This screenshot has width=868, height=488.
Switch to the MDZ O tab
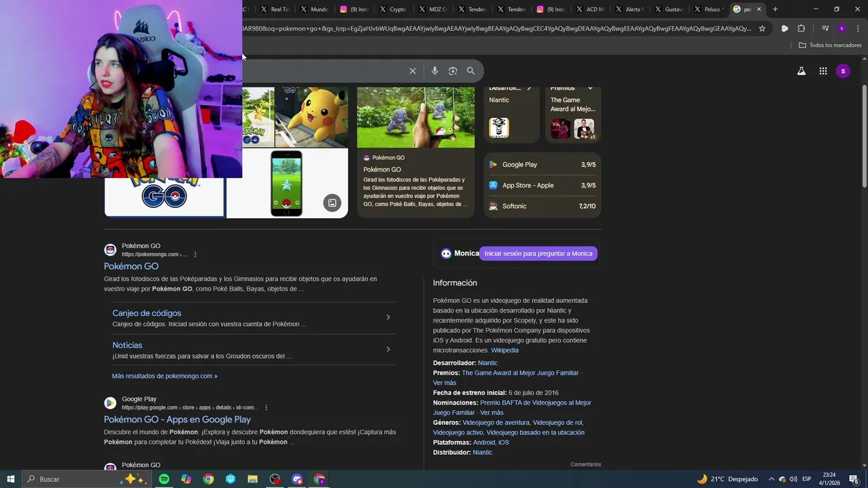(432, 9)
